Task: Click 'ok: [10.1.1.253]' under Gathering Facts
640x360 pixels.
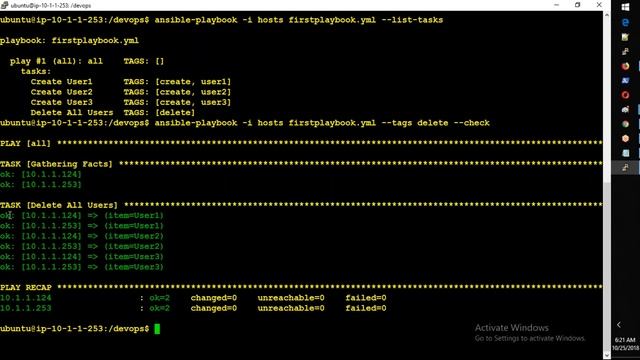Action: click(41, 185)
